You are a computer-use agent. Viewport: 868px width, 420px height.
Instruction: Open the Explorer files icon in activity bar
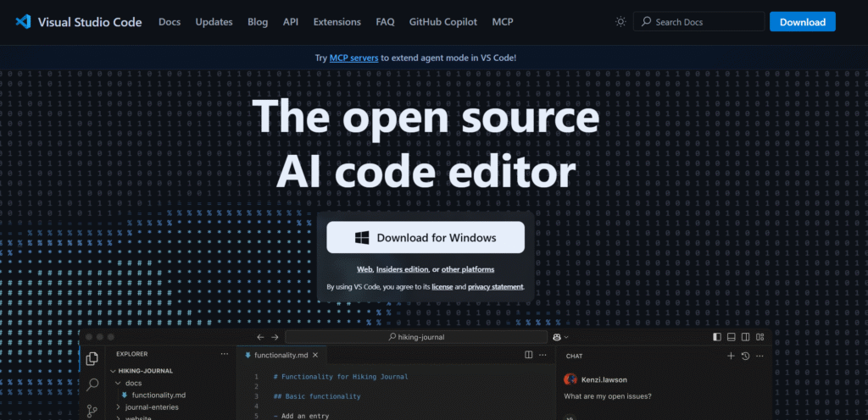tap(92, 359)
